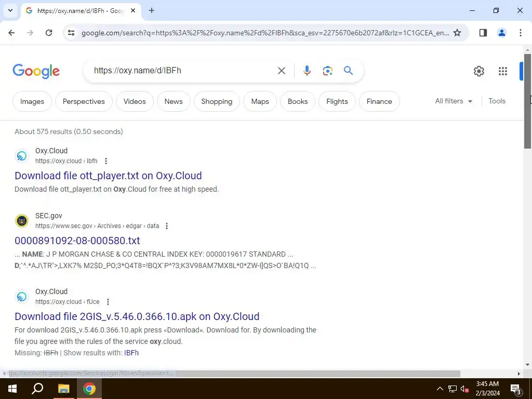Open the Chrome profile avatar
The width and height of the screenshot is (532, 399).
[501, 33]
